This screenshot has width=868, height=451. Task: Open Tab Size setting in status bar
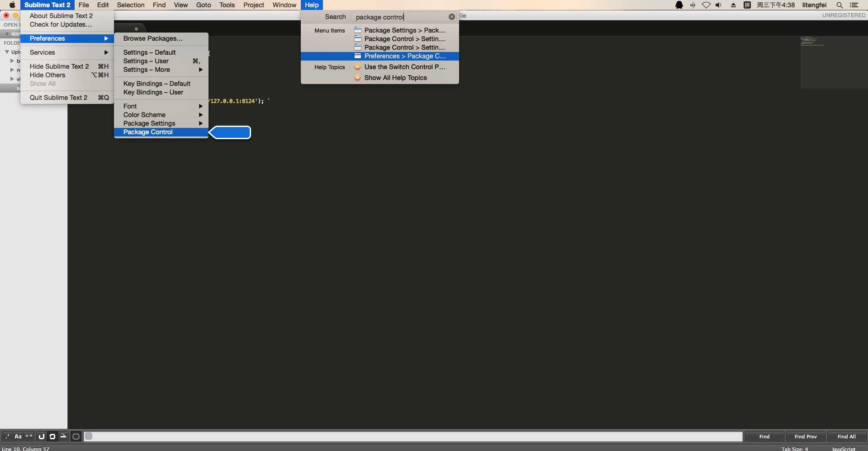coord(795,449)
